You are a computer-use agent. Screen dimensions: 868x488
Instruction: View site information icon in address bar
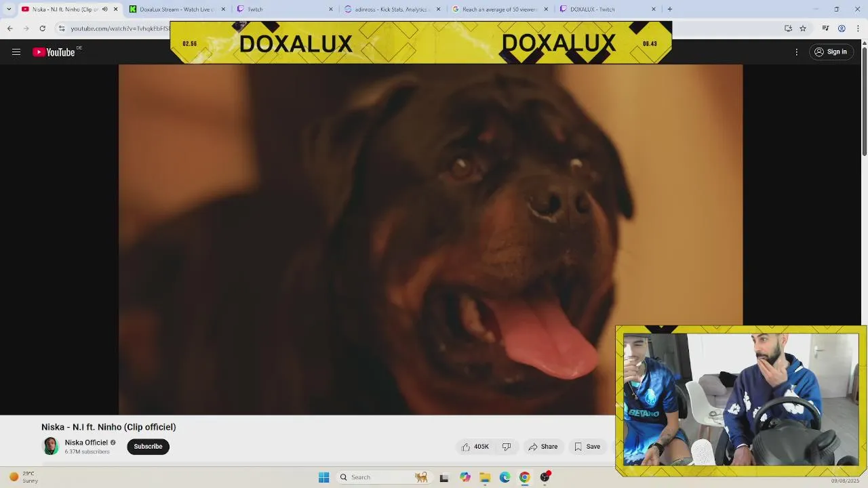(x=62, y=28)
